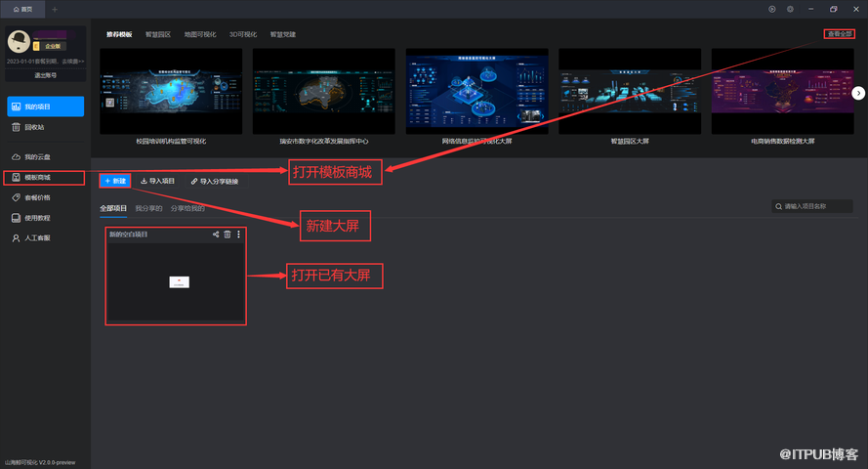Open settings gear in the title bar
This screenshot has width=868, height=469.
pyautogui.click(x=790, y=9)
